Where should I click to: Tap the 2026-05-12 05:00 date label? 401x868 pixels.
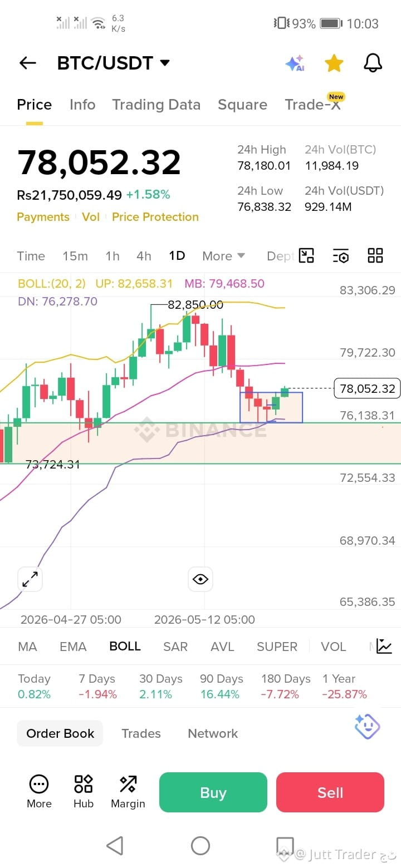(x=204, y=619)
